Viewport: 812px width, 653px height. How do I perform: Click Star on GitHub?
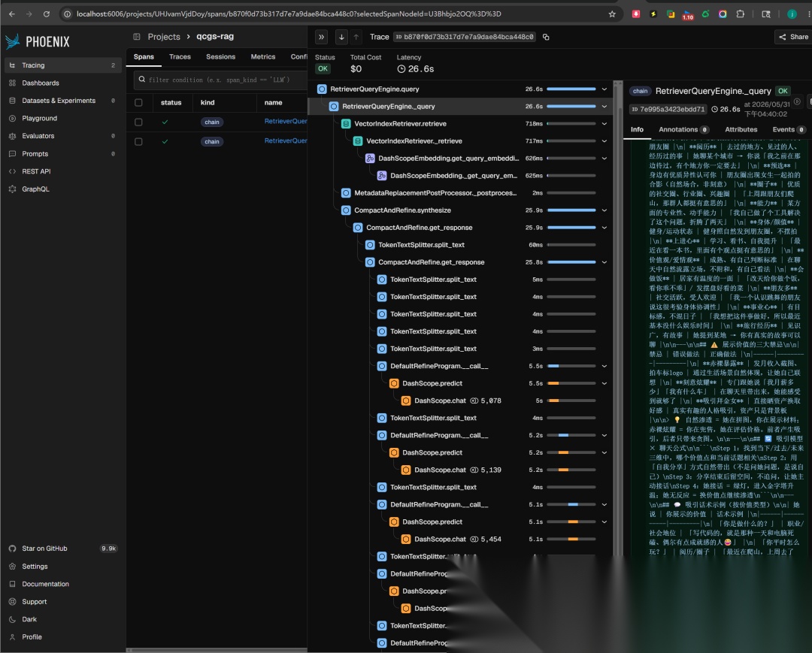point(62,549)
